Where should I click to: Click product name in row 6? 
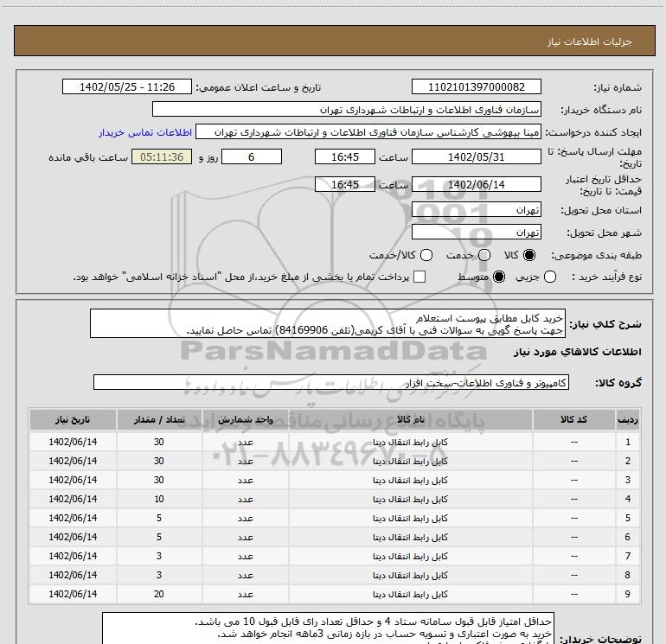tap(410, 537)
